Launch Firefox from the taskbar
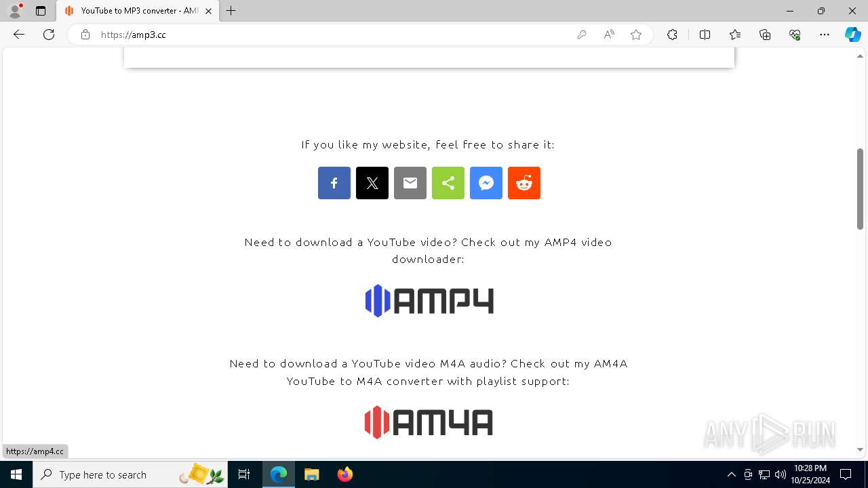The width and height of the screenshot is (868, 488). [344, 474]
